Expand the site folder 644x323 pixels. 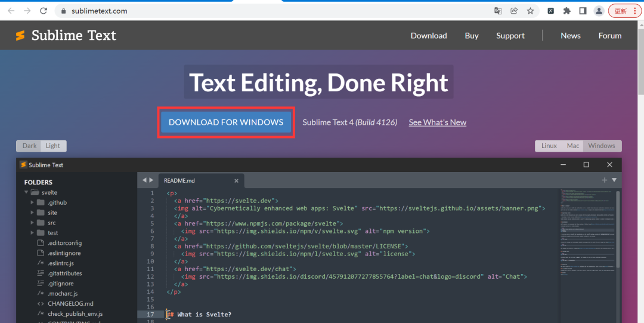pos(32,213)
